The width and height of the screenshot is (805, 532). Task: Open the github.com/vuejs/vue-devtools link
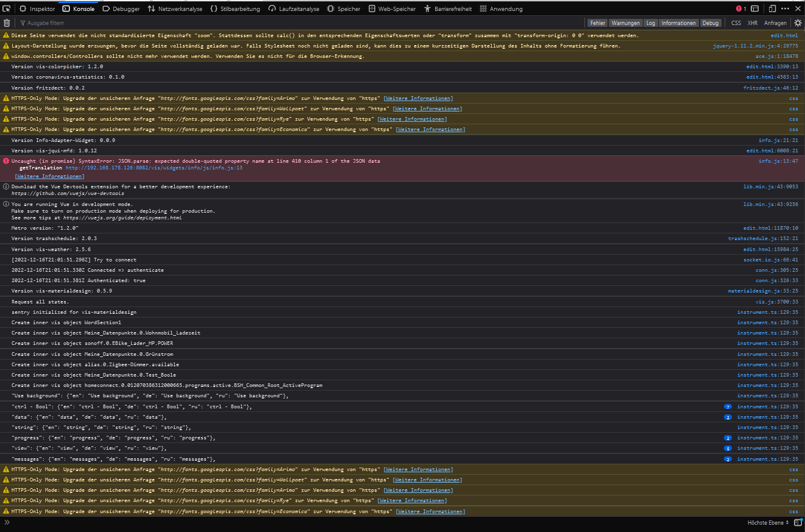click(x=68, y=193)
